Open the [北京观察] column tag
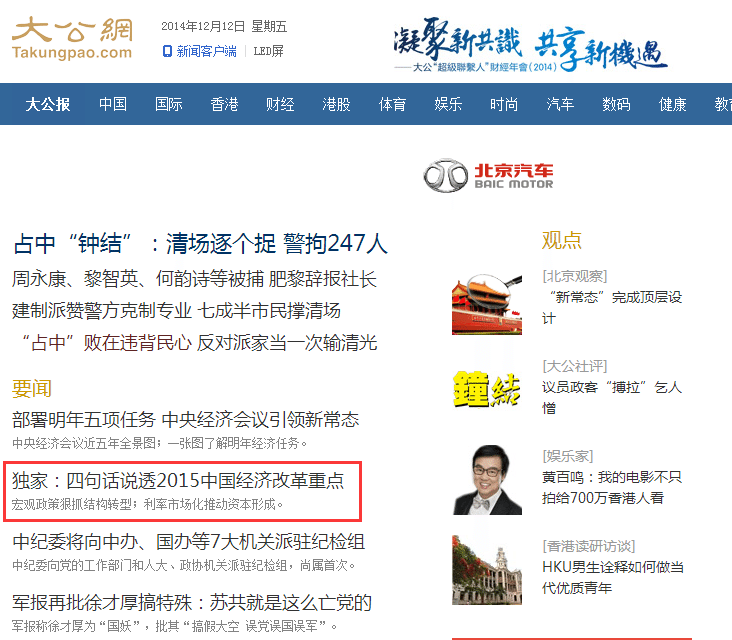This screenshot has height=640, width=732. [x=574, y=276]
